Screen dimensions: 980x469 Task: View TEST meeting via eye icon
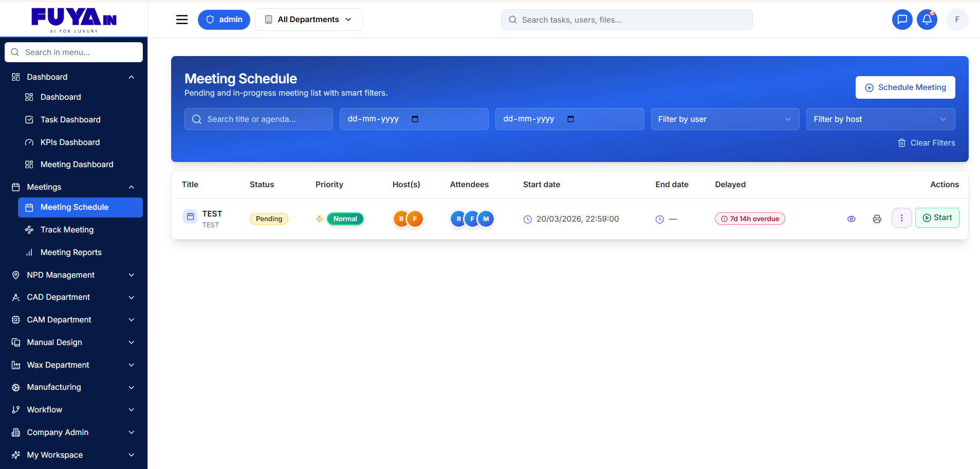(851, 219)
